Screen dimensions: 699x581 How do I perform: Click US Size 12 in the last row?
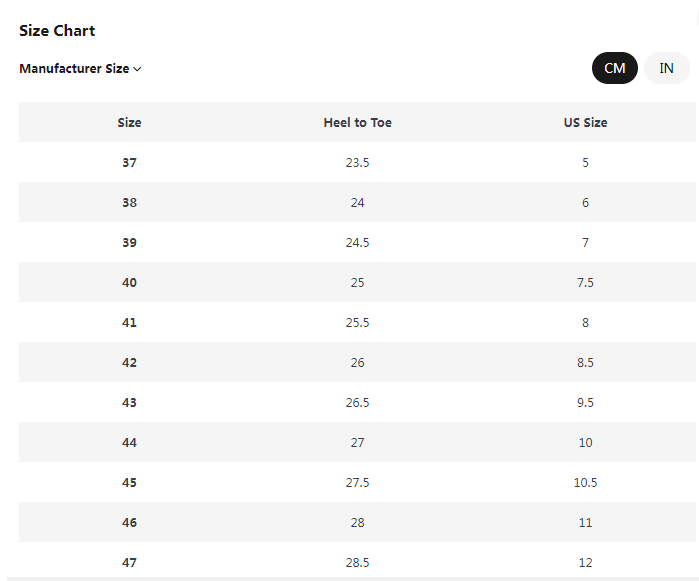click(585, 563)
